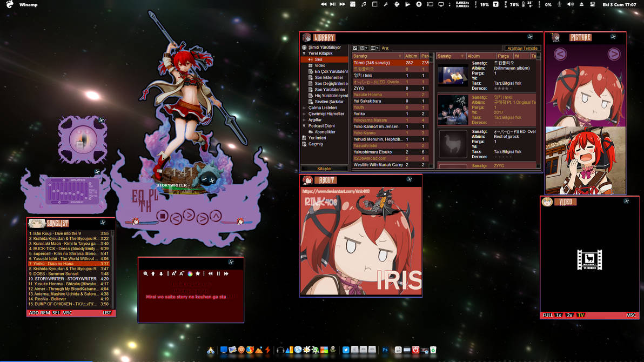Click SEL in the Songlist window
The width and height of the screenshot is (644, 362).
coord(56,313)
